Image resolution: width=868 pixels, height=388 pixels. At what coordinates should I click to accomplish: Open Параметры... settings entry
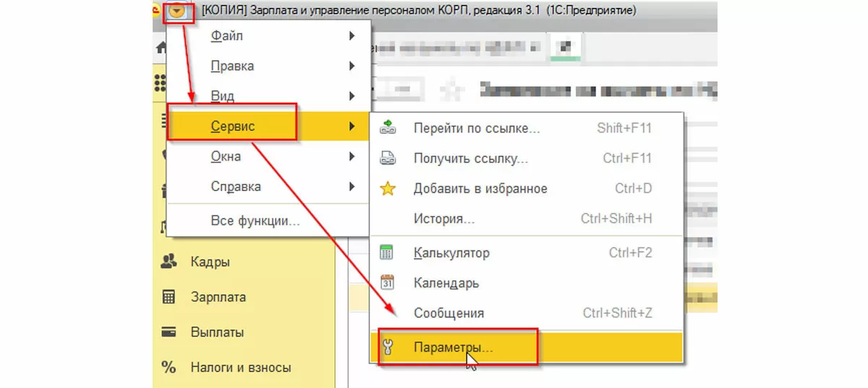[x=527, y=347]
